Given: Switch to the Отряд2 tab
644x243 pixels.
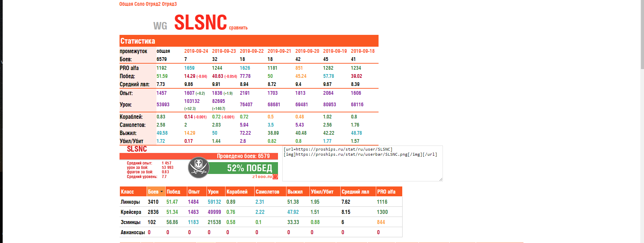Looking at the screenshot, I should 153,4.
